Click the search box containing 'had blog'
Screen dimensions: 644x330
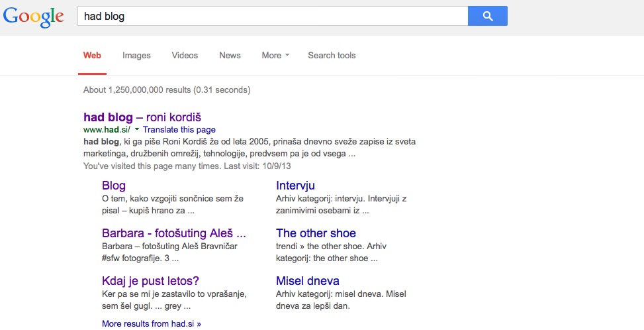click(x=272, y=17)
